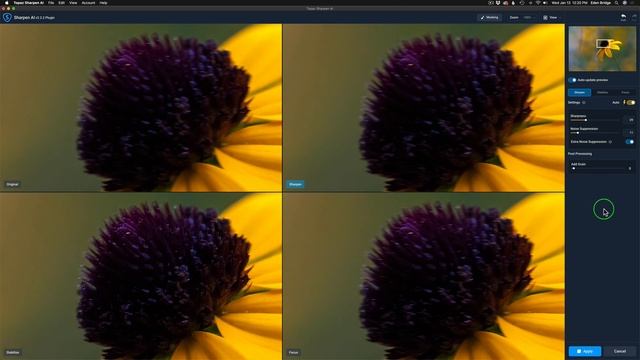Select the Stabilize preview label
The image size is (640, 360).
pos(13,352)
